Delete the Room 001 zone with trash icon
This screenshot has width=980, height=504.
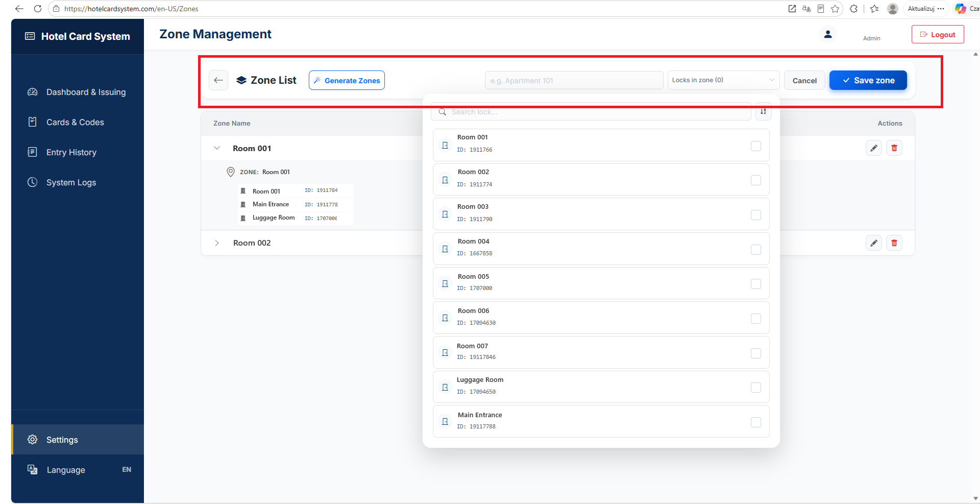point(894,148)
